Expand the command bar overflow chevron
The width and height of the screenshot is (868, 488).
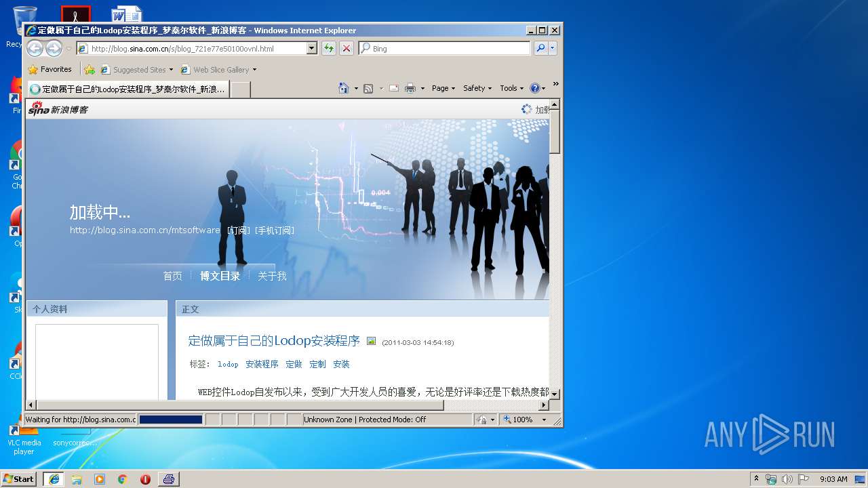click(555, 84)
